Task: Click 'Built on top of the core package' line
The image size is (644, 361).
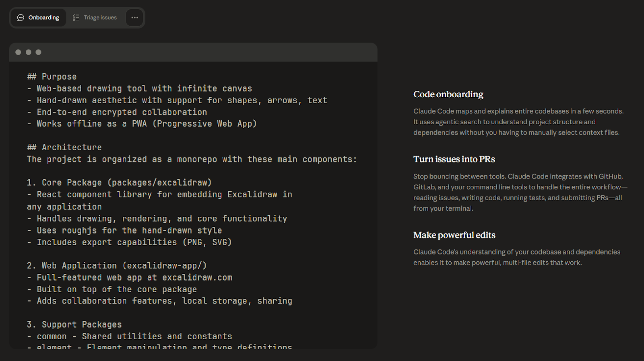Action: [112, 289]
